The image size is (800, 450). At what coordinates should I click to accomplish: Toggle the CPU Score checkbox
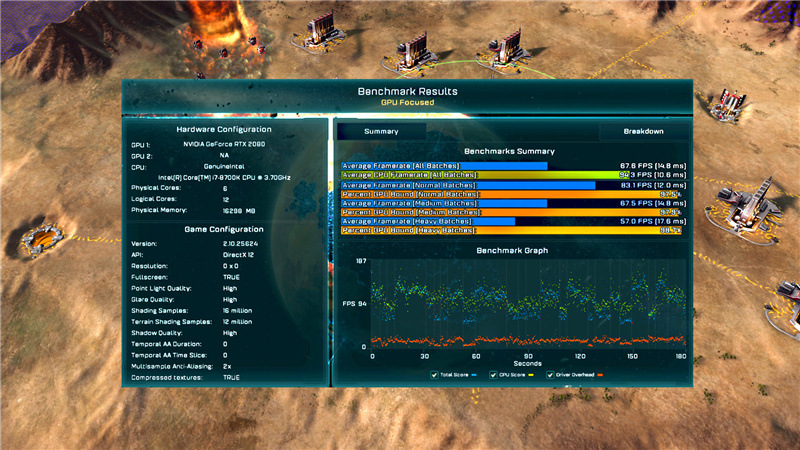(x=492, y=375)
